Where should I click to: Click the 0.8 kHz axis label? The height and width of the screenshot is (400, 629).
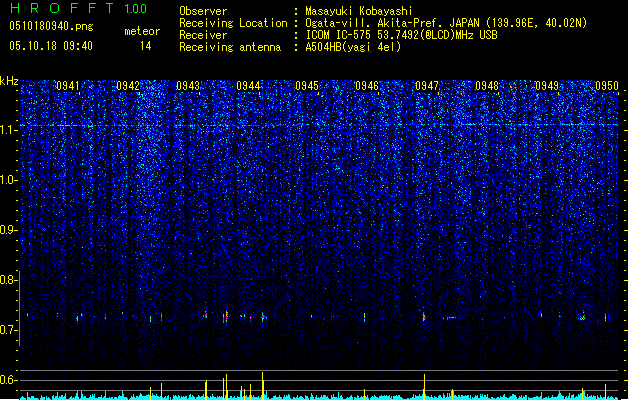coord(9,280)
